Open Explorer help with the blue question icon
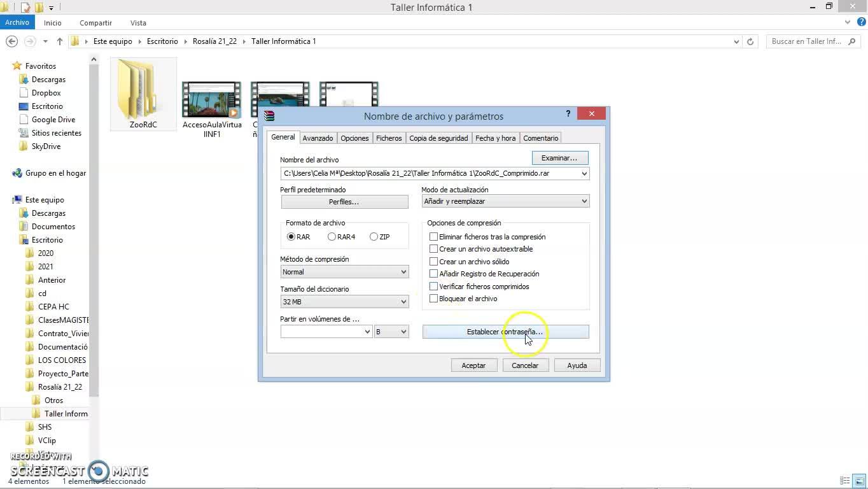This screenshot has height=489, width=868. pyautogui.click(x=862, y=22)
